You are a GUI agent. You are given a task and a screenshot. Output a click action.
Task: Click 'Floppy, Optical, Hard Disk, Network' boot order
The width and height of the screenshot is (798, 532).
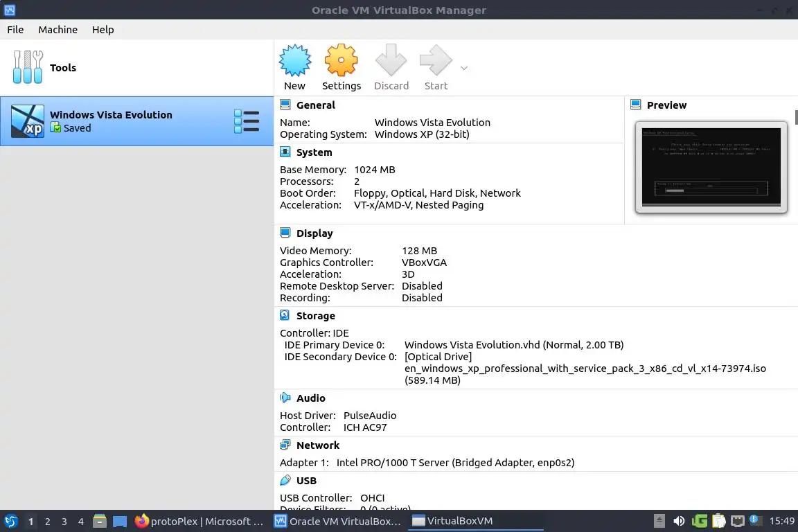click(437, 193)
